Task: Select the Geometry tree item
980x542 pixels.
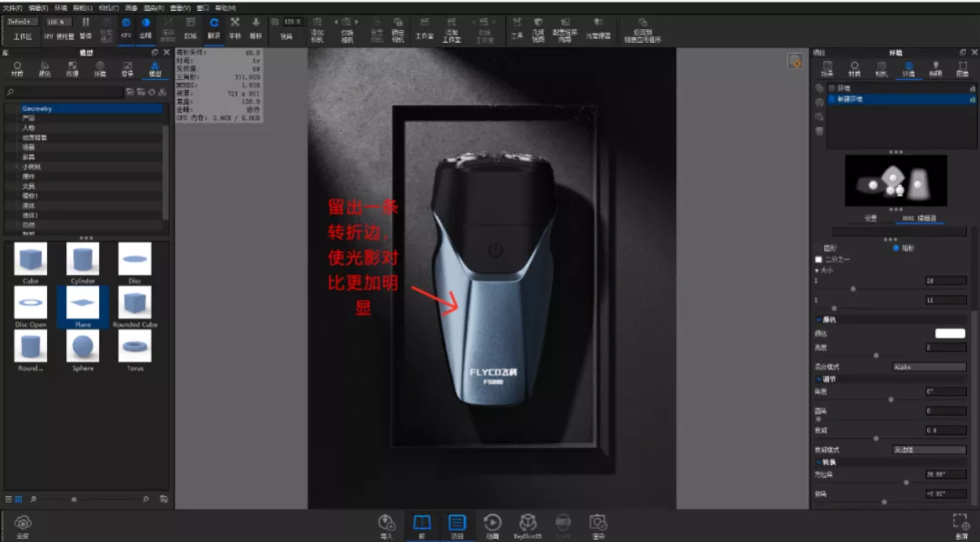Action: 92,108
